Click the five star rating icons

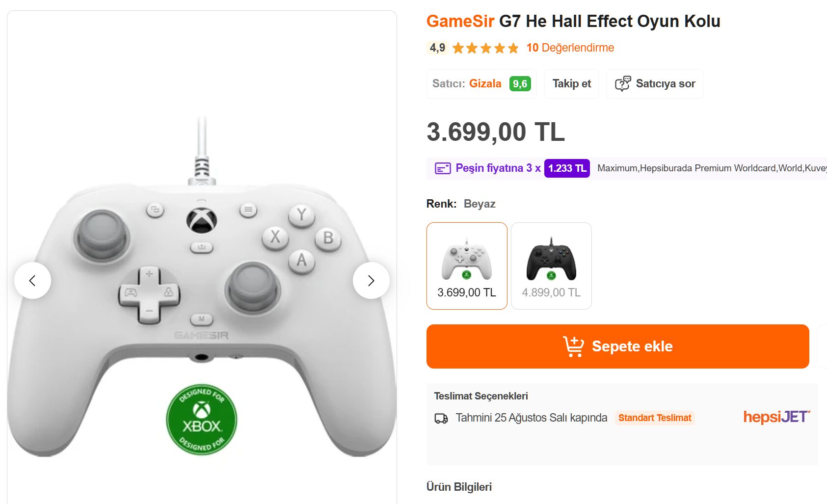pos(485,48)
